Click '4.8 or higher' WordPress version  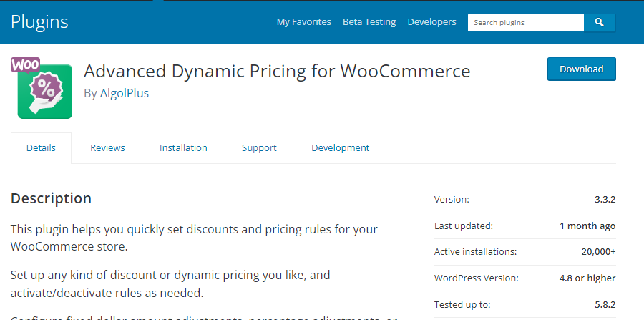click(587, 278)
